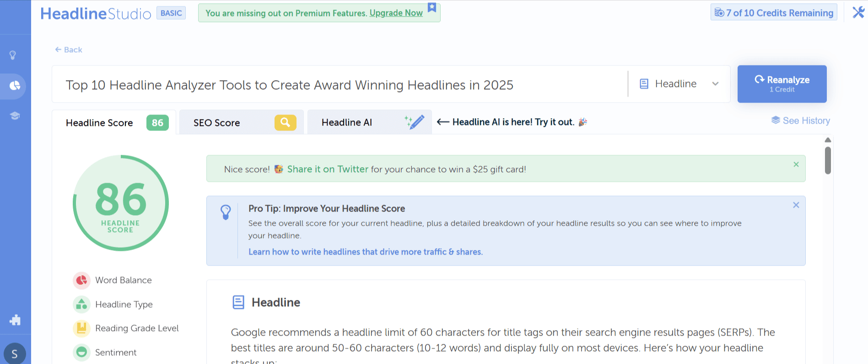
Task: Click the document icon in Headline dropdown
Action: click(x=644, y=84)
